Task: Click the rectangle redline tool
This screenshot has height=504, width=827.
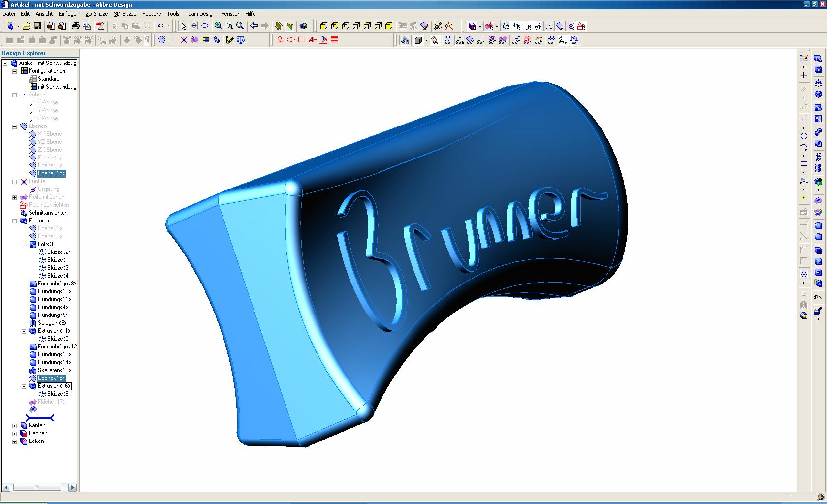Action: (302, 40)
